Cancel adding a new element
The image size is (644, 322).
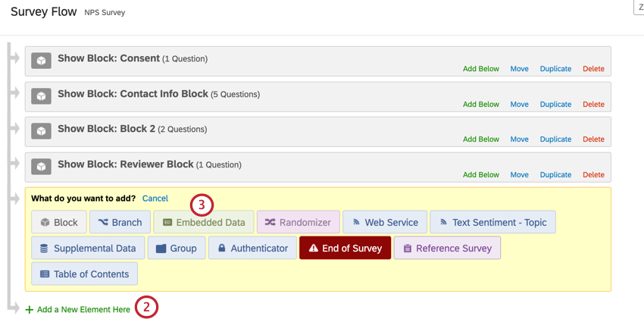click(155, 199)
